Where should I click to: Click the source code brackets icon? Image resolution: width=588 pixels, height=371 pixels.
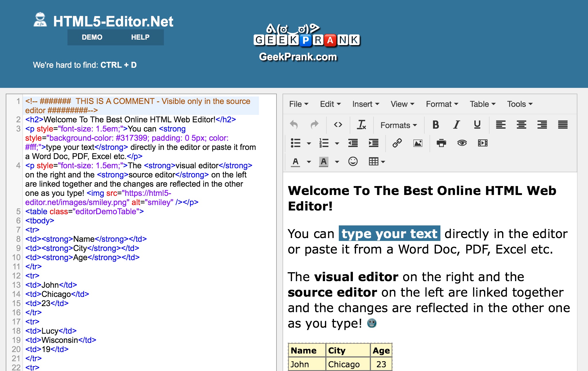point(338,125)
